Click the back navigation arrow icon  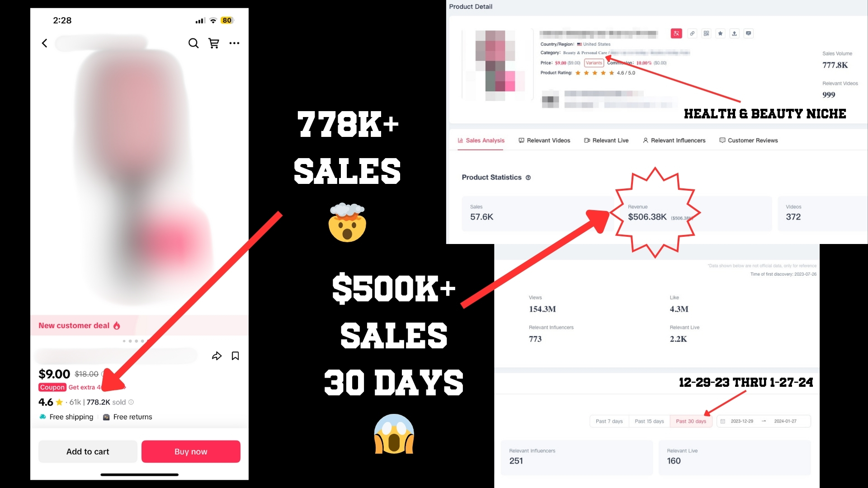45,43
